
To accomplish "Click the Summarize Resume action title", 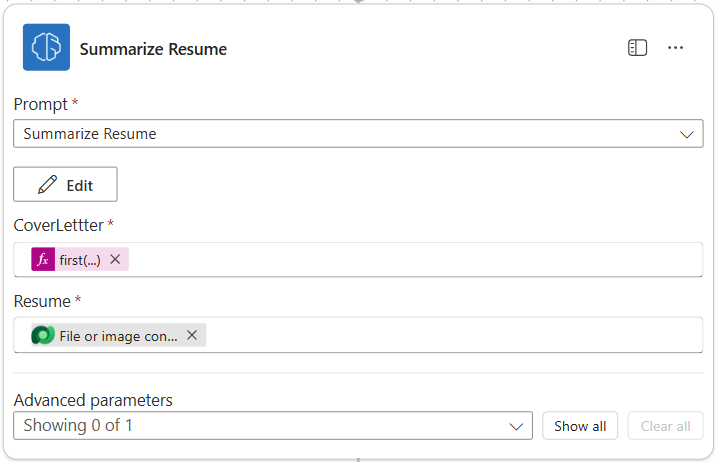I will click(153, 49).
